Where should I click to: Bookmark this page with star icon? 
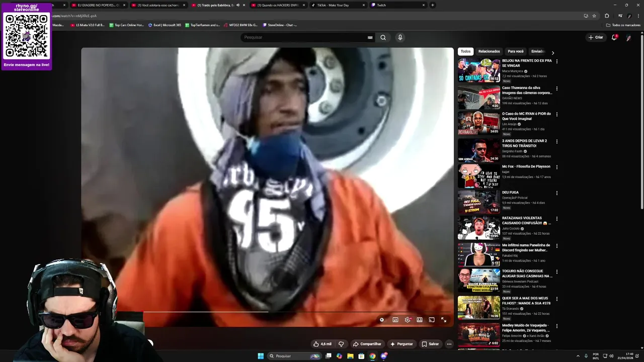tap(594, 16)
